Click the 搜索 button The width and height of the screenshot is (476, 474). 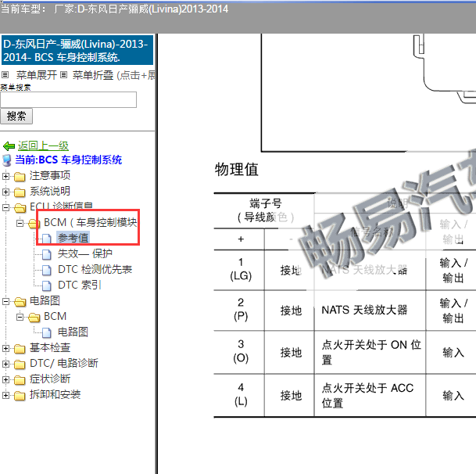click(16, 117)
